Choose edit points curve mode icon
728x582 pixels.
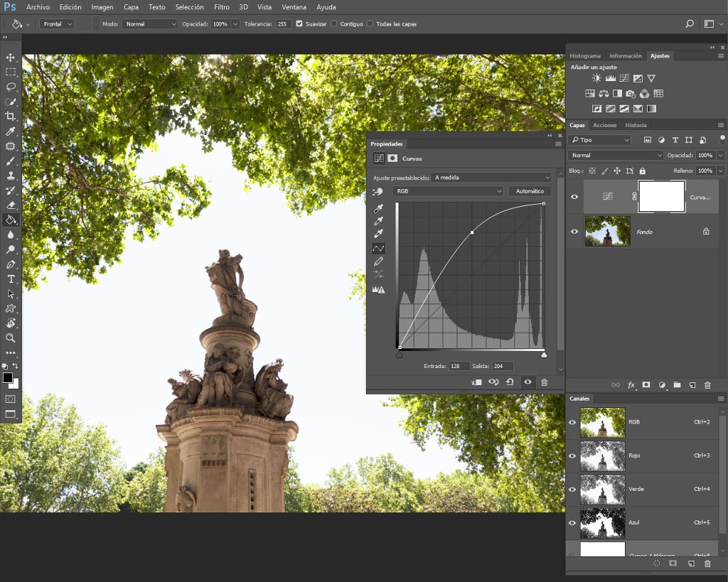(378, 249)
